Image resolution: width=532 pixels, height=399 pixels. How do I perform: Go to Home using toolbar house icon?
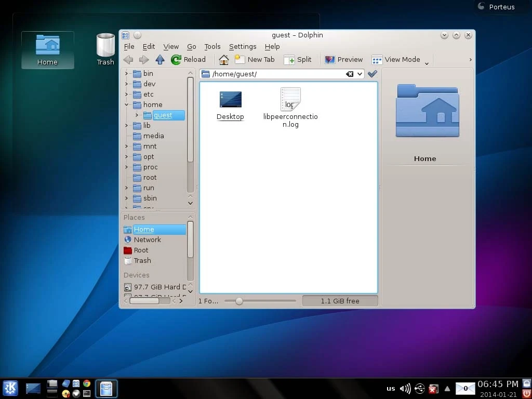click(223, 60)
